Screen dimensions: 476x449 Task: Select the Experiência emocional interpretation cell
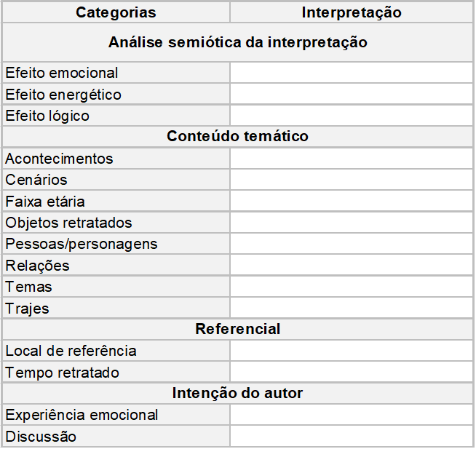pos(351,415)
